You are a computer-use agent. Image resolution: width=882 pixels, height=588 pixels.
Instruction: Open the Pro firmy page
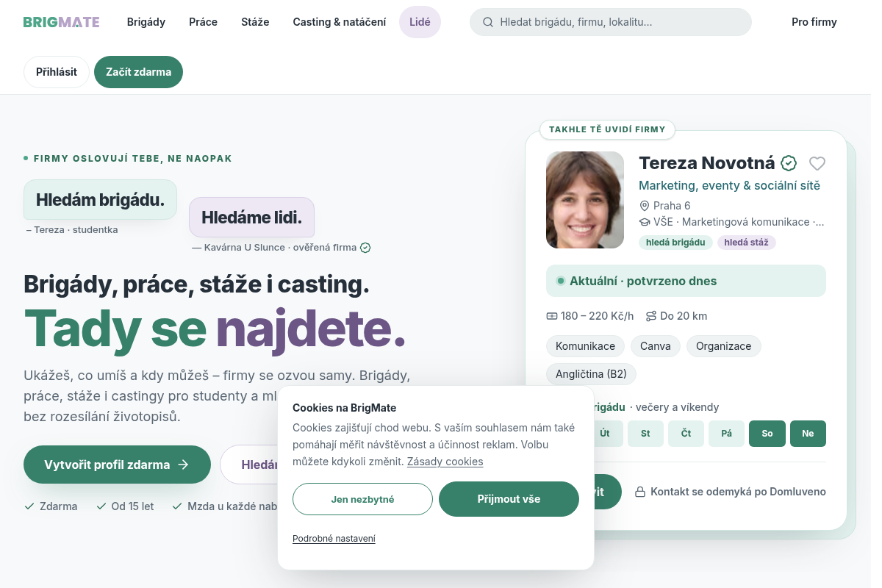814,22
